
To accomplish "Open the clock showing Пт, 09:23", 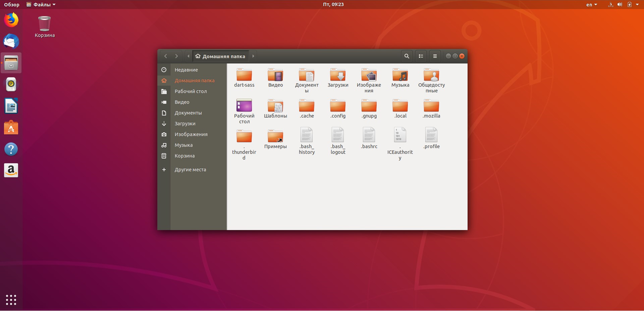I will pyautogui.click(x=333, y=4).
